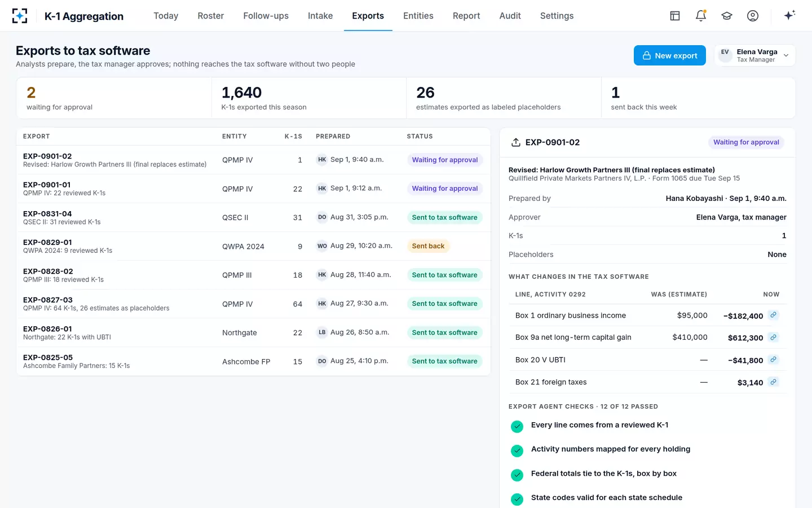This screenshot has width=812, height=508.
Task: Select export row EXP-0827-03
Action: click(x=253, y=304)
